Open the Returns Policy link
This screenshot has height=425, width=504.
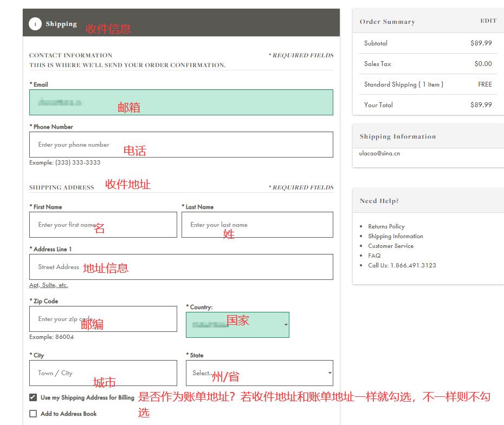(386, 226)
